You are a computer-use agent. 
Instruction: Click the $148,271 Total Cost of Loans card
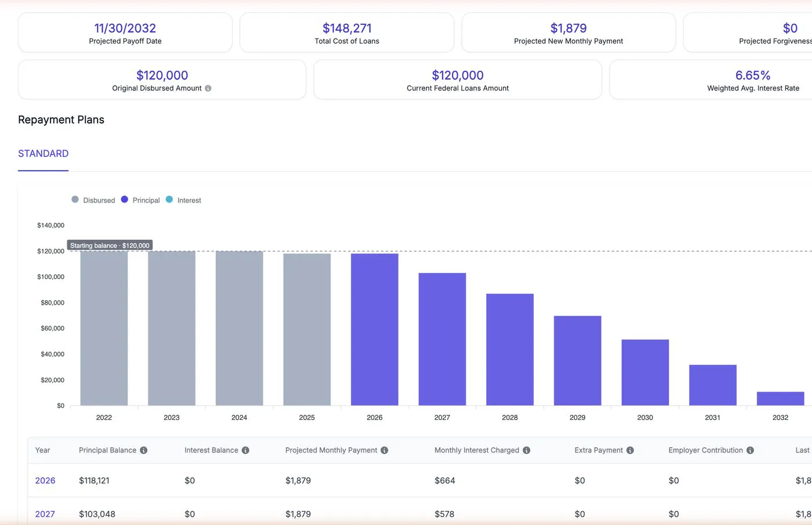pyautogui.click(x=347, y=32)
